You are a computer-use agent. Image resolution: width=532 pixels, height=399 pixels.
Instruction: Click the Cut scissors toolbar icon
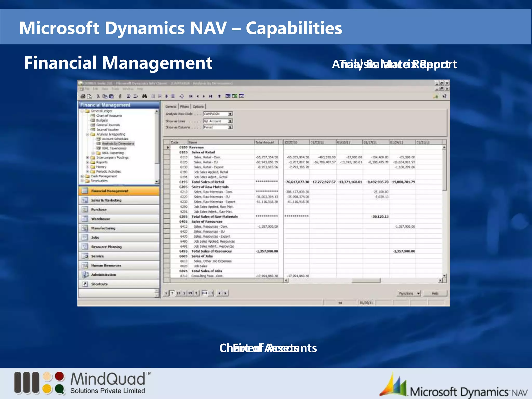(98, 96)
